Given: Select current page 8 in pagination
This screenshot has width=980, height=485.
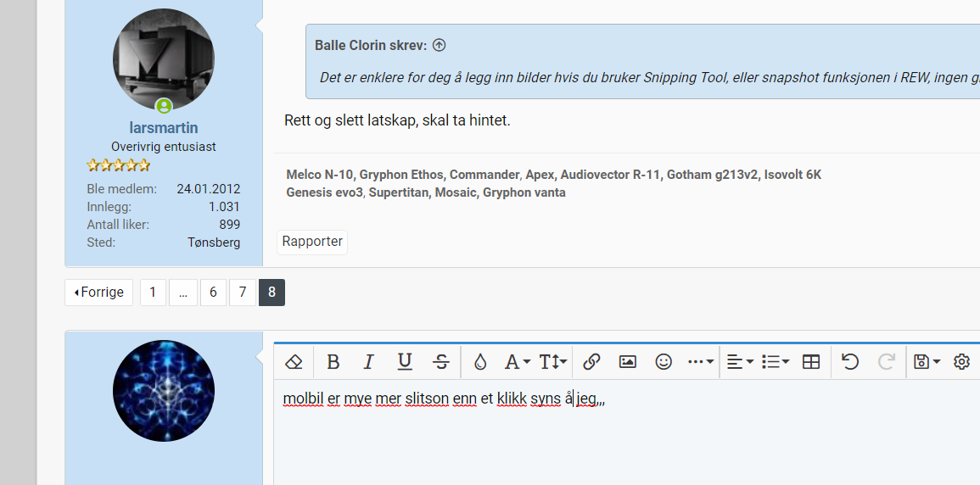Looking at the screenshot, I should (272, 293).
